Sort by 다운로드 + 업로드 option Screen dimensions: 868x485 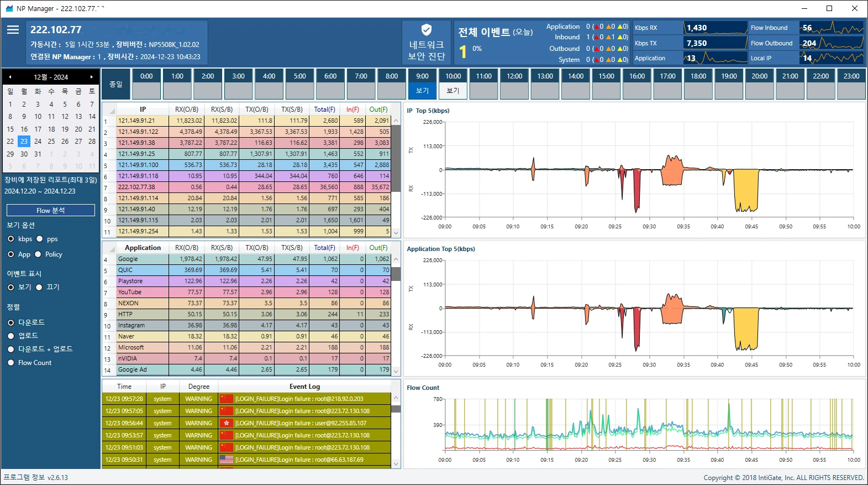(10, 349)
